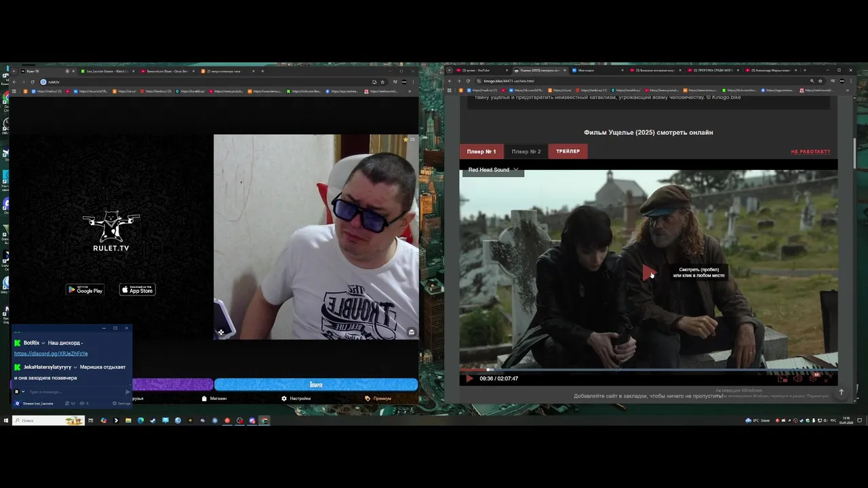Show more bookmarks chevron in Kinogo window
Viewport: 868px width, 488px height.
(x=847, y=90)
